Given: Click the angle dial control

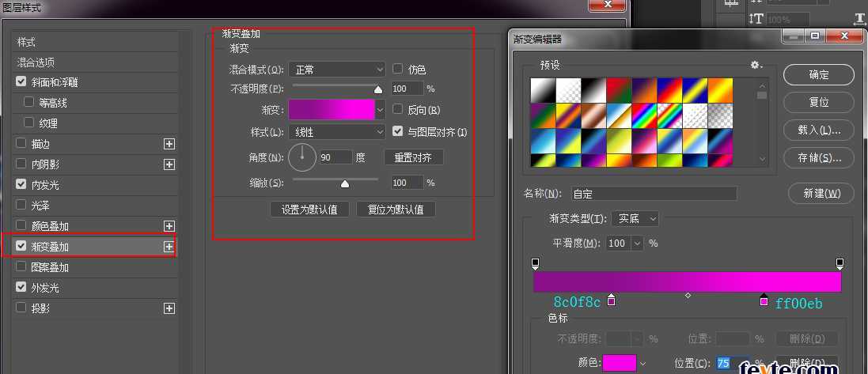Looking at the screenshot, I should [301, 157].
